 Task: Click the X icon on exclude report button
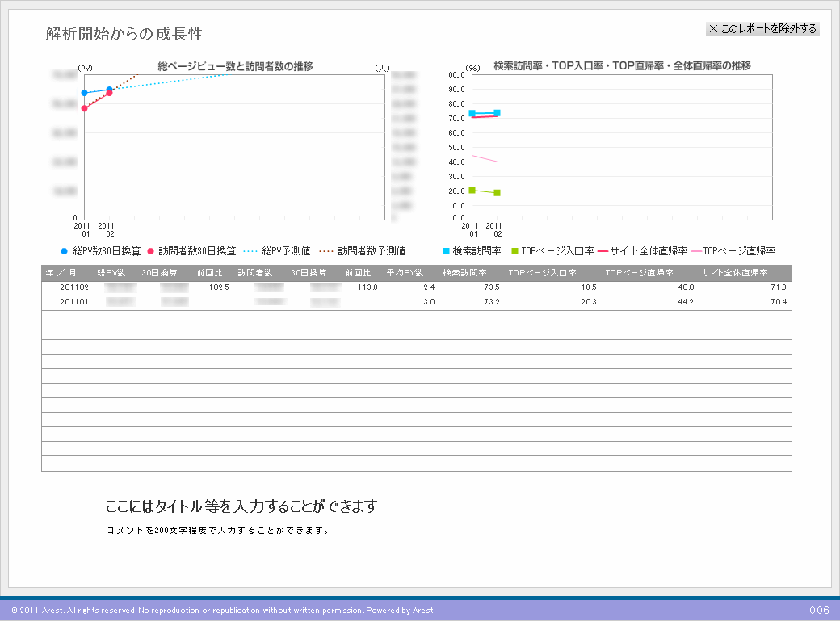click(713, 29)
